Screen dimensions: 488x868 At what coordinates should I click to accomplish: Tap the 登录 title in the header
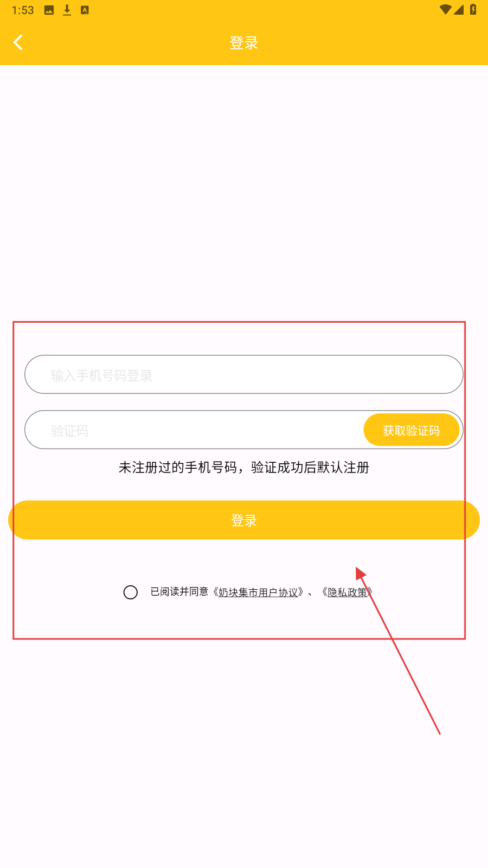244,43
